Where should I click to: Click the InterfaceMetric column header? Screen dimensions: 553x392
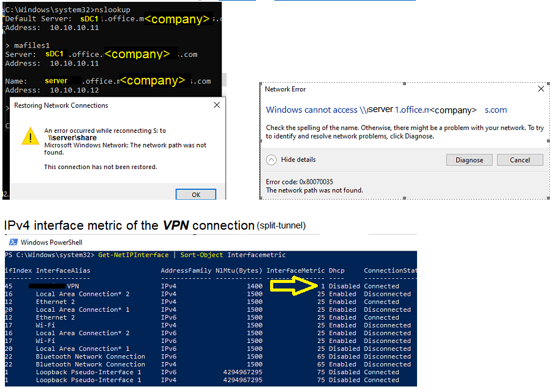[295, 270]
